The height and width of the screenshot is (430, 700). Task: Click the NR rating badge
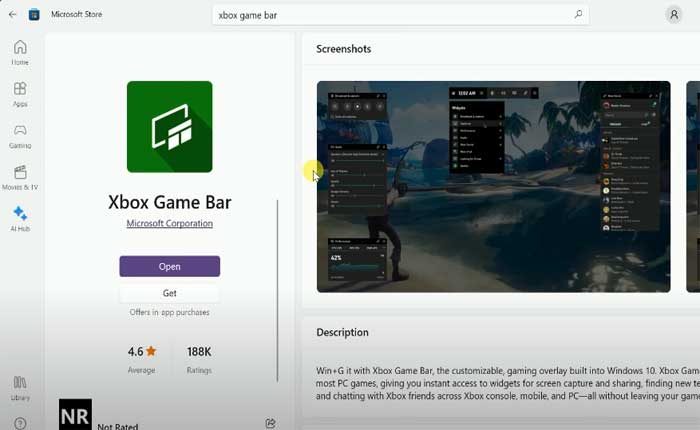pyautogui.click(x=75, y=414)
